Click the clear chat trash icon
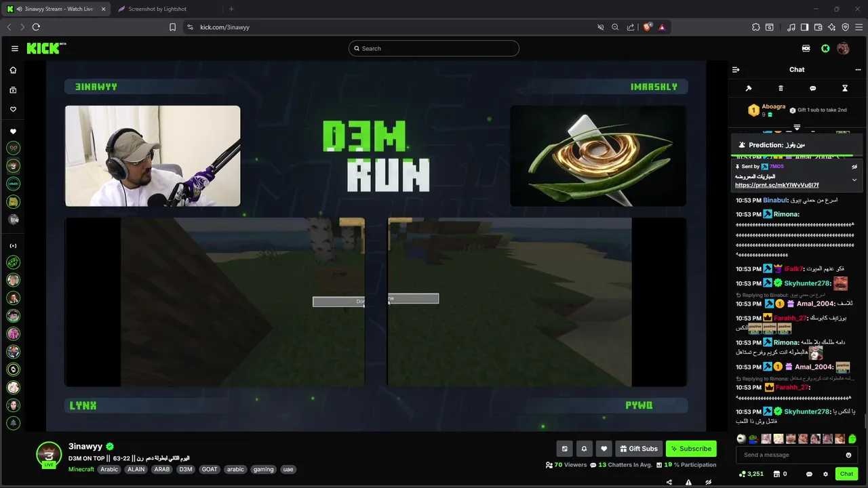This screenshot has width=868, height=488. pyautogui.click(x=781, y=89)
